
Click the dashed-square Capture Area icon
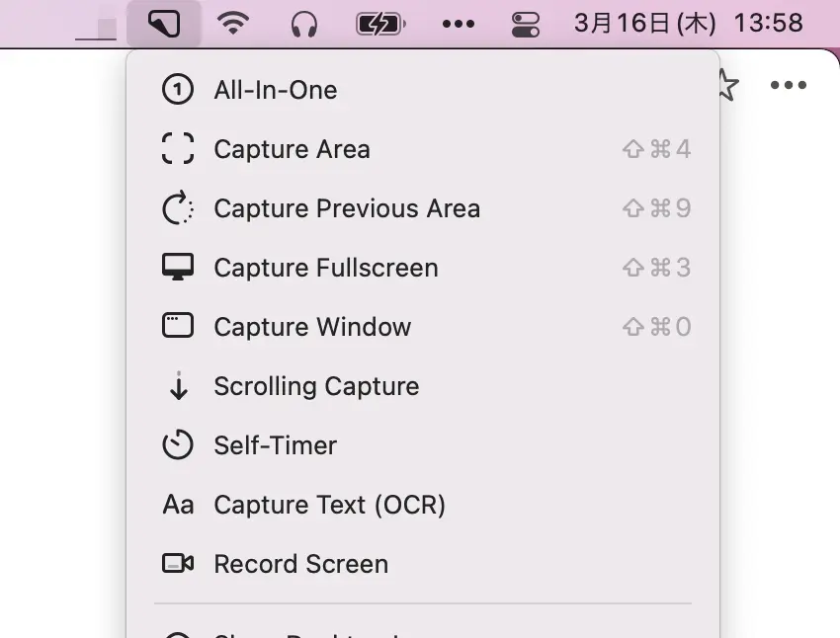pyautogui.click(x=178, y=148)
